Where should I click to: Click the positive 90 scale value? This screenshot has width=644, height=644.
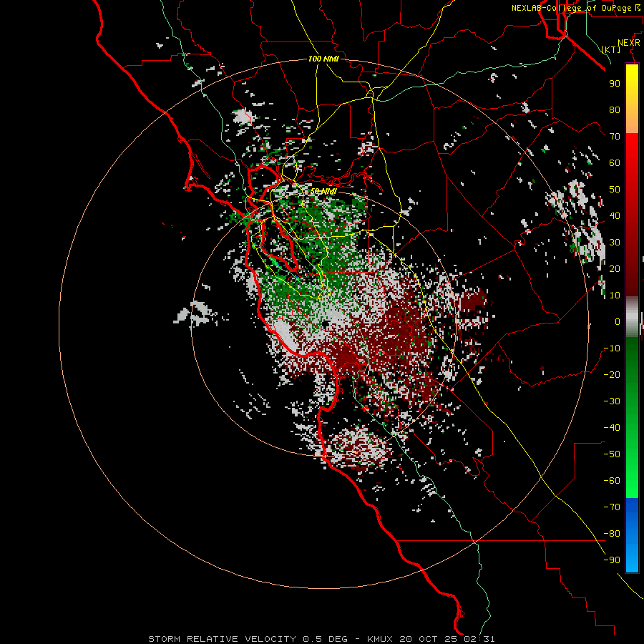[x=615, y=84]
